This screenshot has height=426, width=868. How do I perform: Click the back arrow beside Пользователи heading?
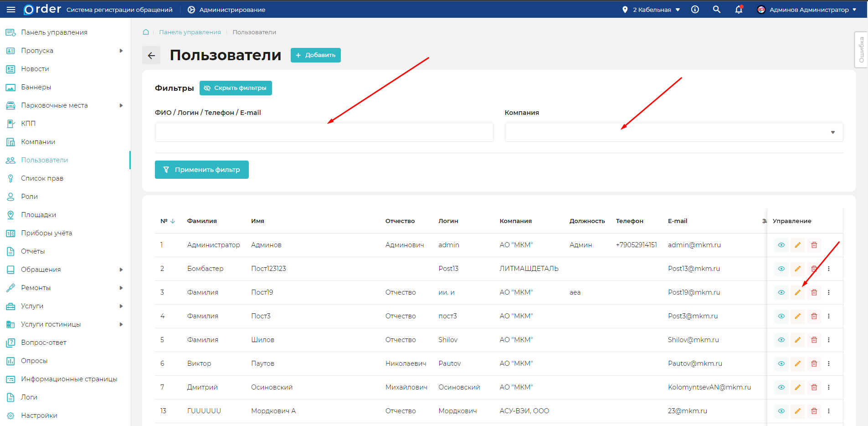(151, 56)
